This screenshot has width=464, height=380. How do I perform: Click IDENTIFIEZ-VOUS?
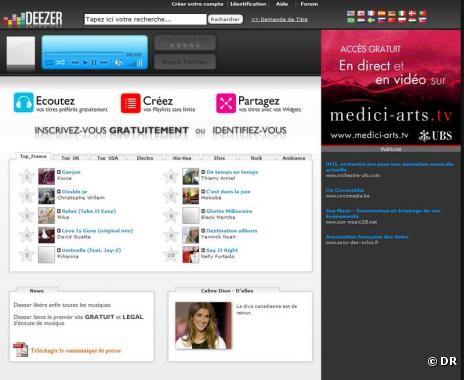249,130
